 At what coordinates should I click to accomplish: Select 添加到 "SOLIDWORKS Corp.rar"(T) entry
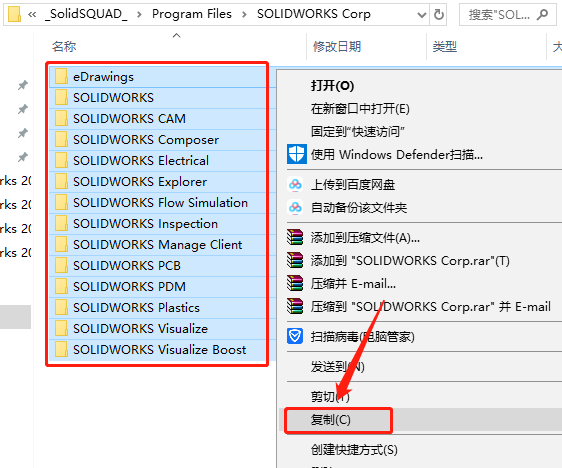click(x=410, y=261)
